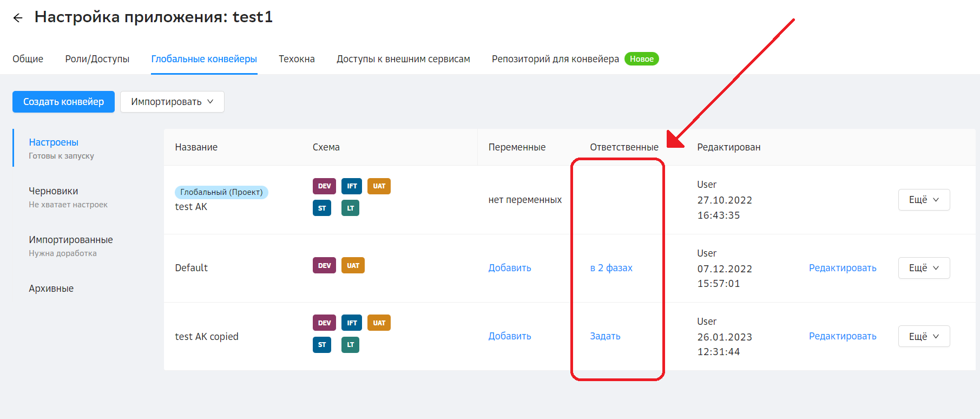Click the Глобальный (Проект) tag
Image resolution: width=980 pixels, height=419 pixels.
pos(221,192)
